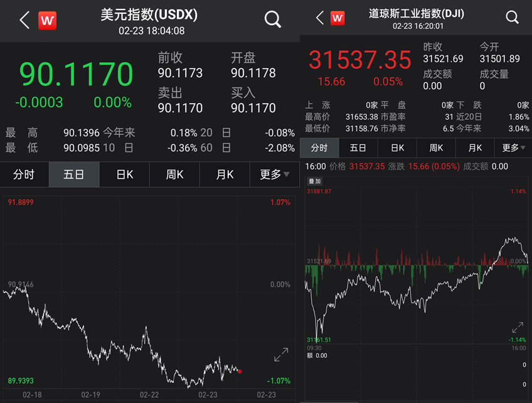532x403 pixels.
Task: Click the Wind logo next to 道琼斯工业指数
Action: (x=337, y=18)
